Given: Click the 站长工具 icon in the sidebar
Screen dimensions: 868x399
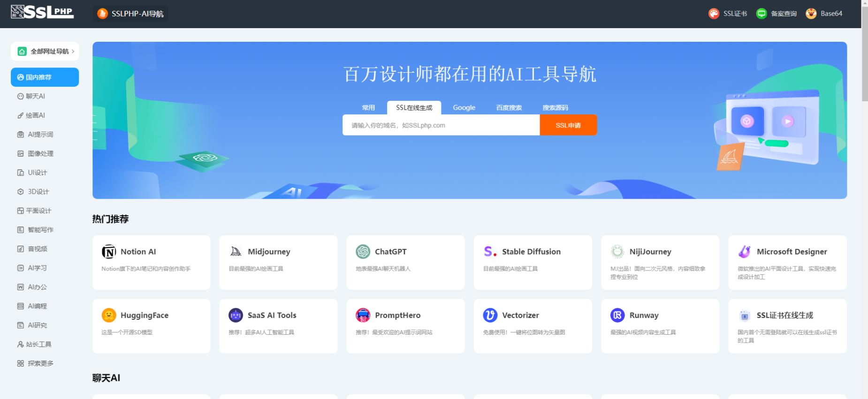Looking at the screenshot, I should [20, 344].
